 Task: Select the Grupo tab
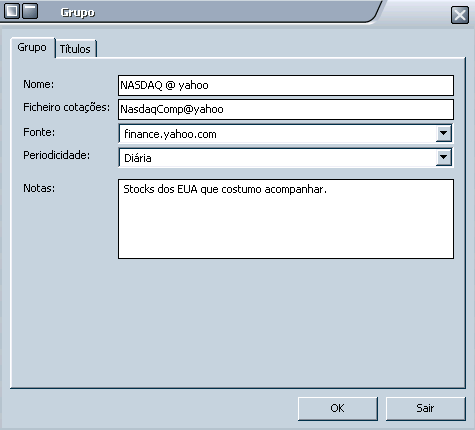click(32, 48)
